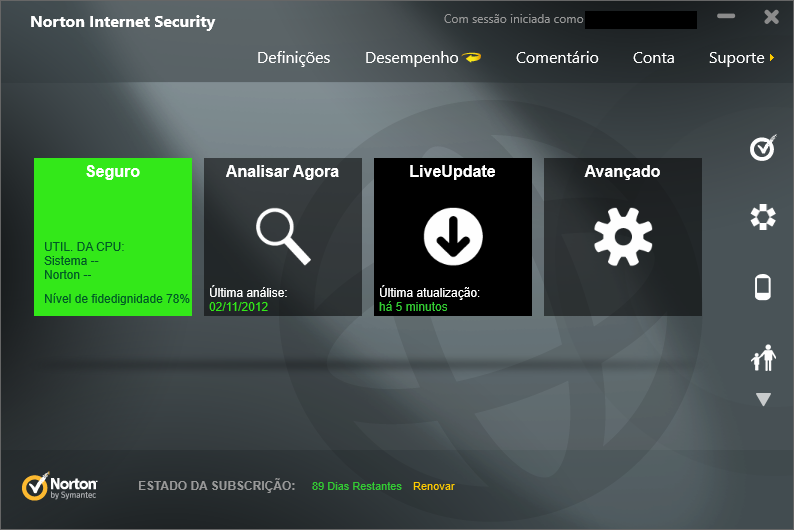Click ESTADO DA SUBSCRIÇÃO label
The height and width of the screenshot is (530, 794).
tap(217, 486)
